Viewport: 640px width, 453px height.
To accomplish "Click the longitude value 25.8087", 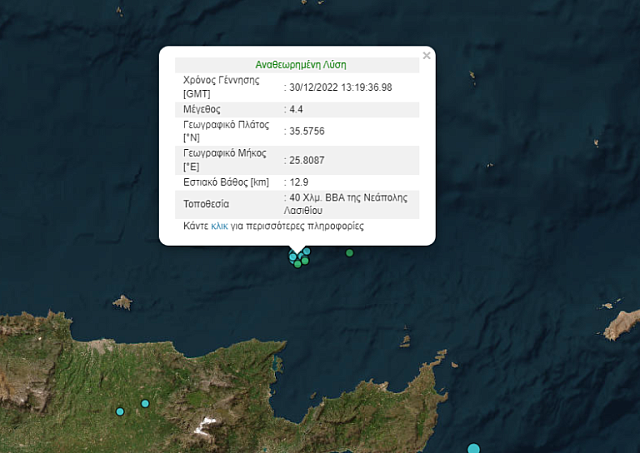I will (310, 160).
